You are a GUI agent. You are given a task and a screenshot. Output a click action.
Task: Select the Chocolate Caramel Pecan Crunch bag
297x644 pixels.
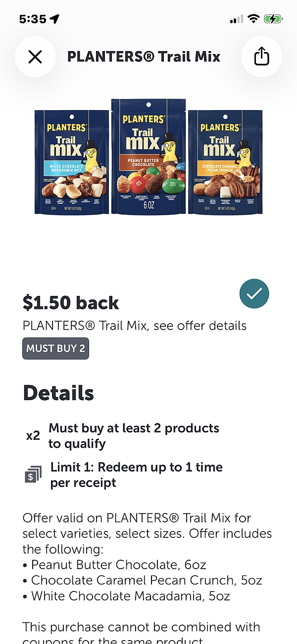click(x=225, y=162)
